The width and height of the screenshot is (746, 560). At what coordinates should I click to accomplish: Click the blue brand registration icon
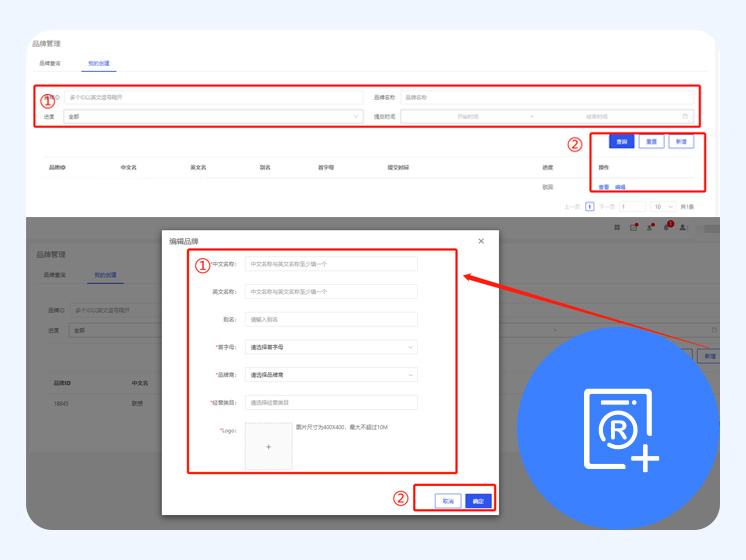[620, 429]
